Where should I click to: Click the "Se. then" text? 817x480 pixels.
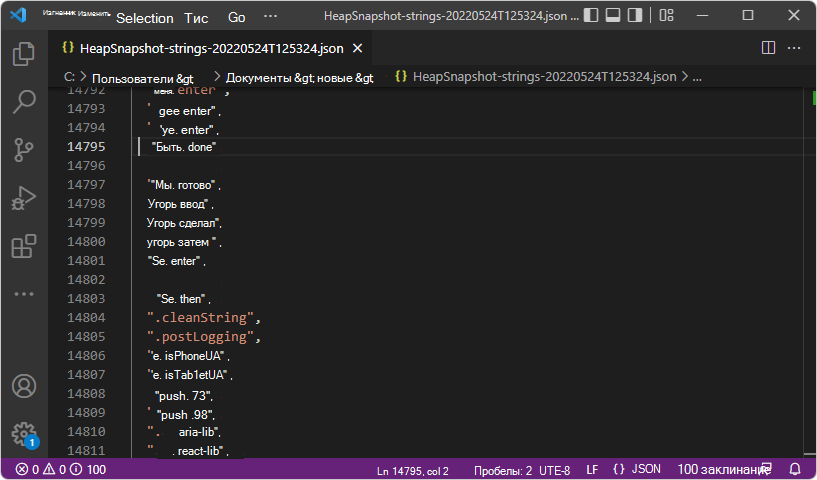tap(181, 299)
